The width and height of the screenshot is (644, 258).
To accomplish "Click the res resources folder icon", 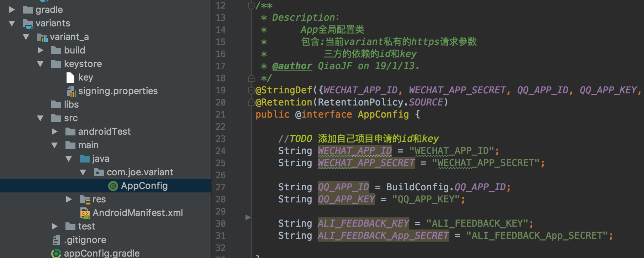I will point(85,200).
